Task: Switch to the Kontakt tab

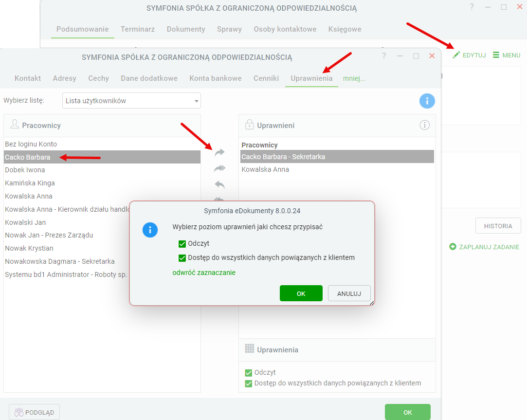Action: coord(28,78)
